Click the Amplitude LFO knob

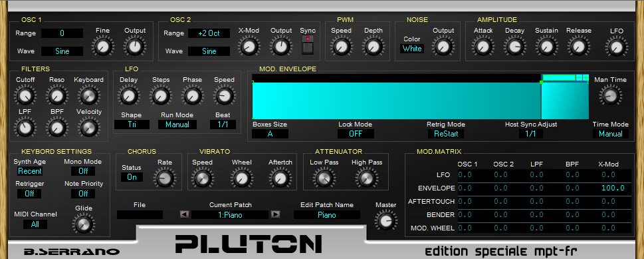(x=616, y=47)
